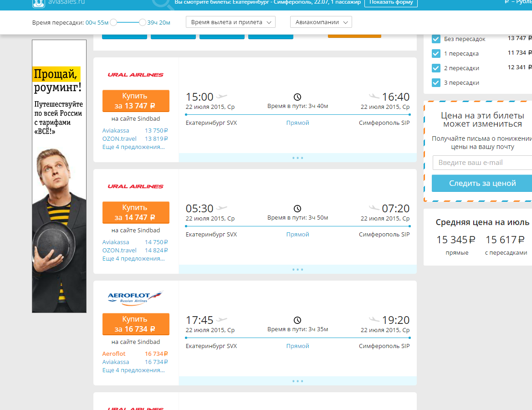This screenshot has height=410, width=532.
Task: Uncheck the '2 пересадки' checkbox
Action: 436,68
